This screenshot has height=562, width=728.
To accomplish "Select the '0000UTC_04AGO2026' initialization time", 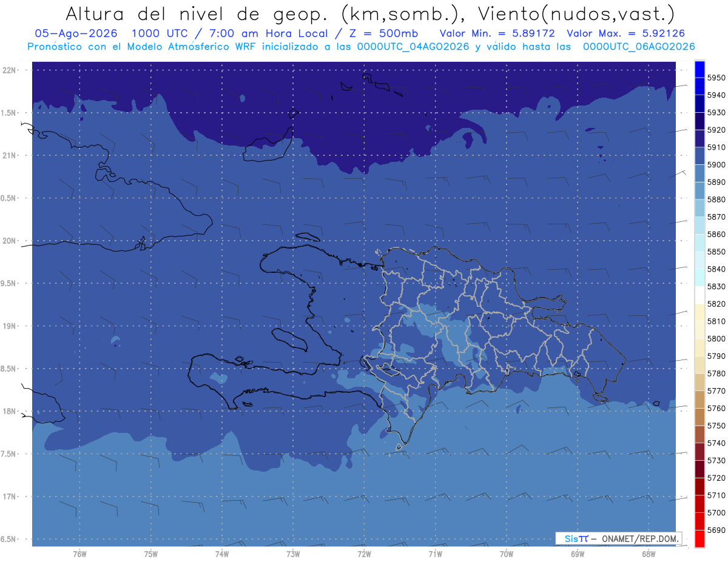I will point(413,47).
